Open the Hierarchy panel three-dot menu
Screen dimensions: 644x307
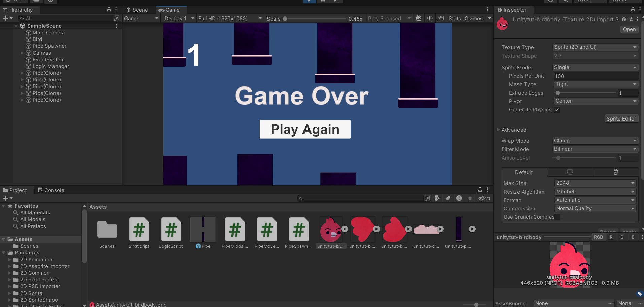116,10
